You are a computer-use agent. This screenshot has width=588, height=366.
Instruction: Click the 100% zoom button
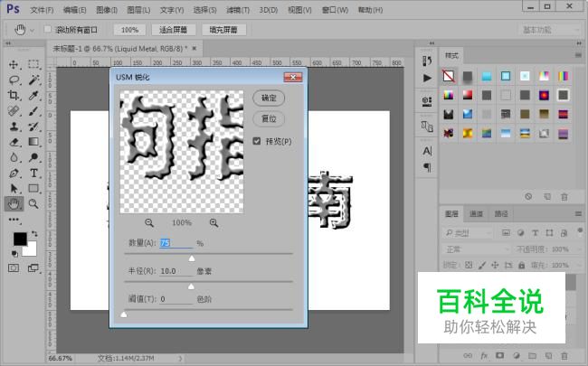pyautogui.click(x=129, y=30)
